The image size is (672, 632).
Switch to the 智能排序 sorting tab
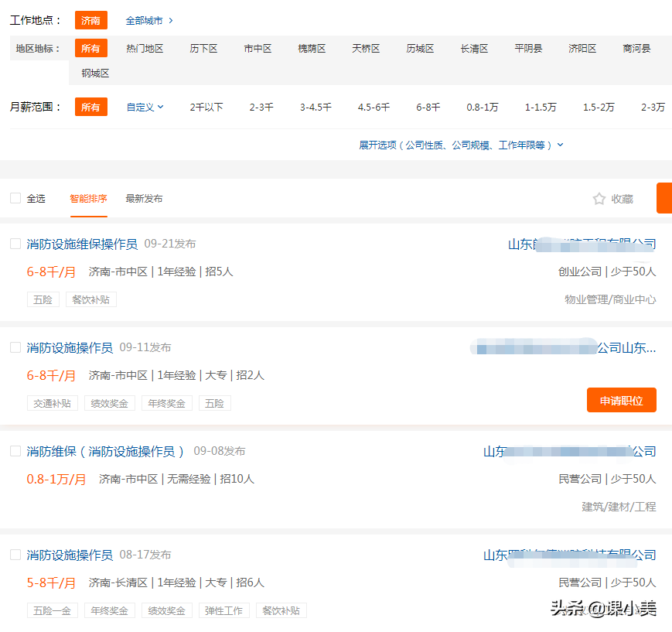click(x=88, y=198)
